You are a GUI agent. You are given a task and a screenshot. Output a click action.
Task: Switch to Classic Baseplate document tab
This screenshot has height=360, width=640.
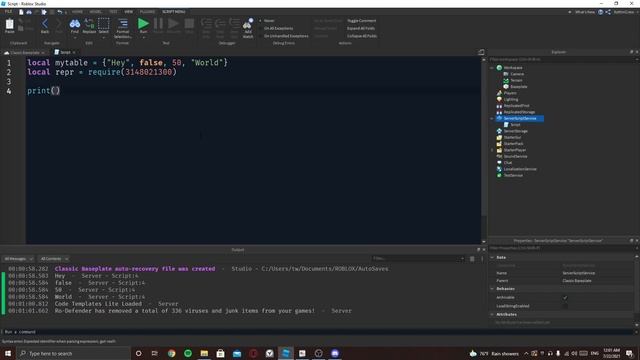click(x=24, y=53)
